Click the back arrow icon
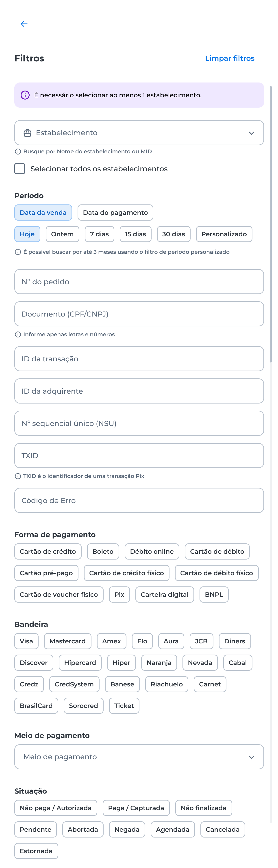Image resolution: width=278 pixels, height=868 pixels. coord(24,24)
